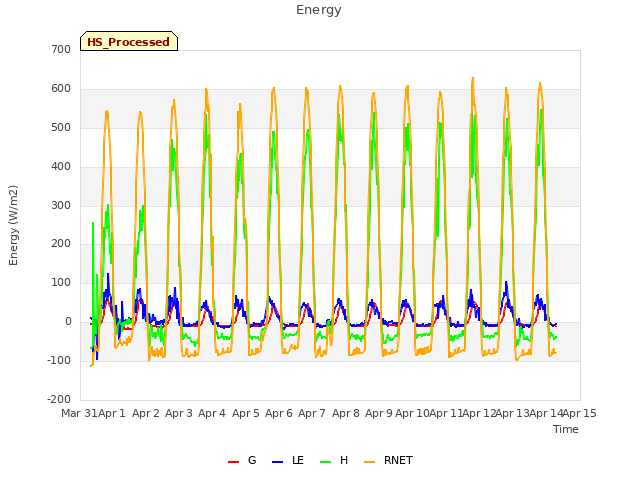The image size is (640, 480).
Task: Click the Energy chart title
Action: 318,10
